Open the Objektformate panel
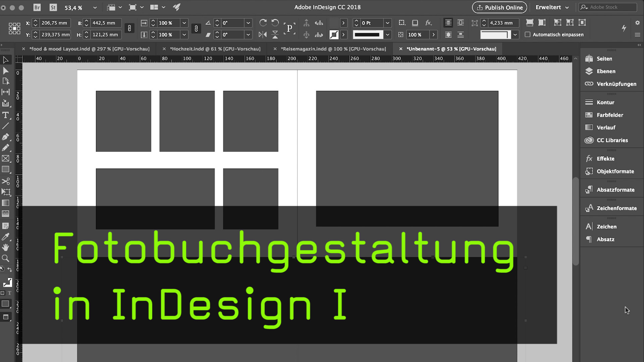Viewport: 644px width, 362px height. point(616,171)
